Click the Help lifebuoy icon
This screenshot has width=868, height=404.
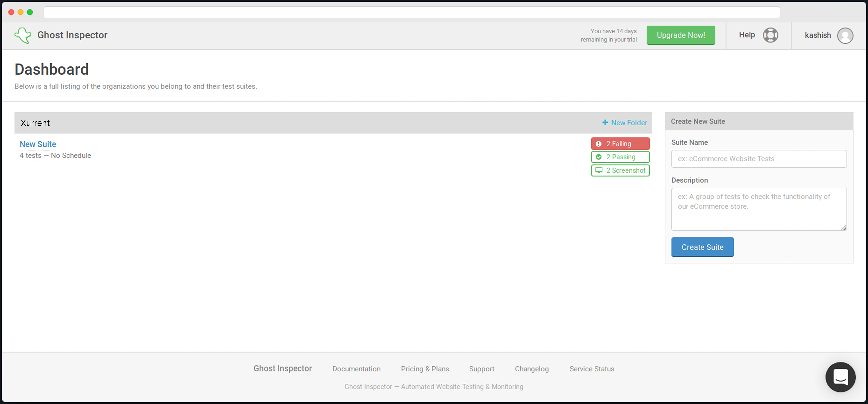click(770, 35)
